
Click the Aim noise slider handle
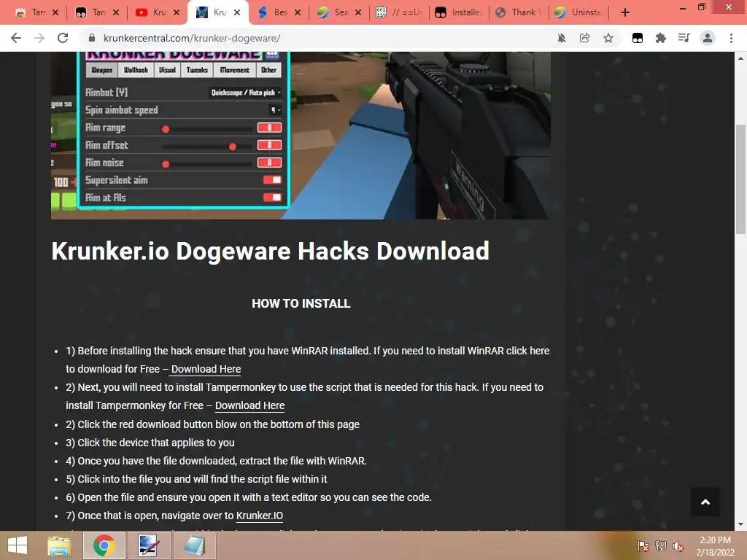[x=166, y=164]
